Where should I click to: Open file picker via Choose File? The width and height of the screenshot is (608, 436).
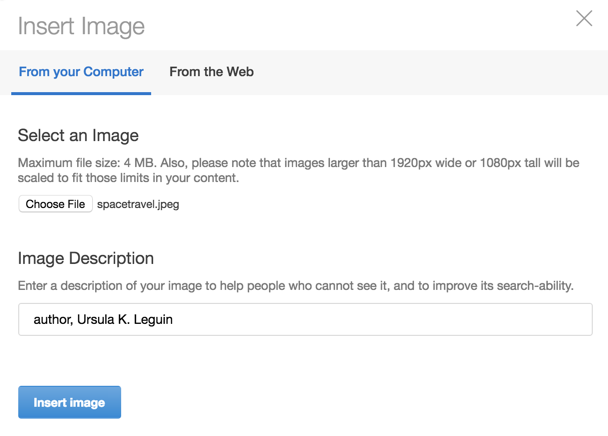point(55,204)
